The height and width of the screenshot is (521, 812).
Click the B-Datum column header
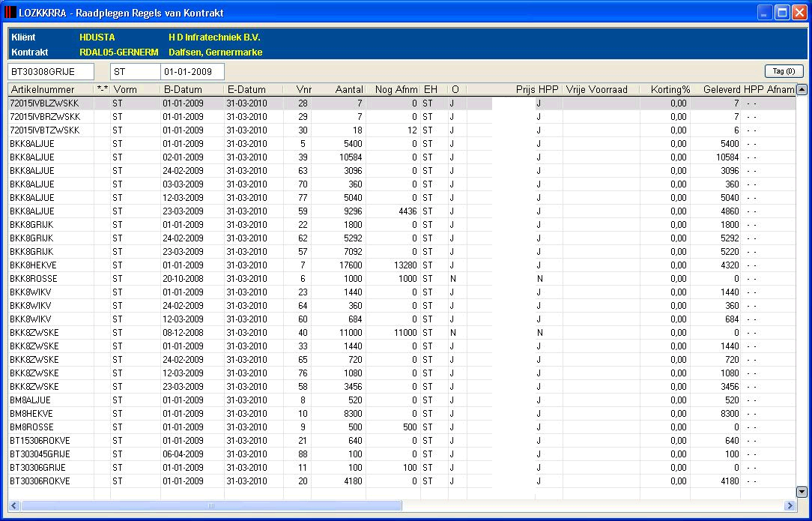pyautogui.click(x=192, y=90)
